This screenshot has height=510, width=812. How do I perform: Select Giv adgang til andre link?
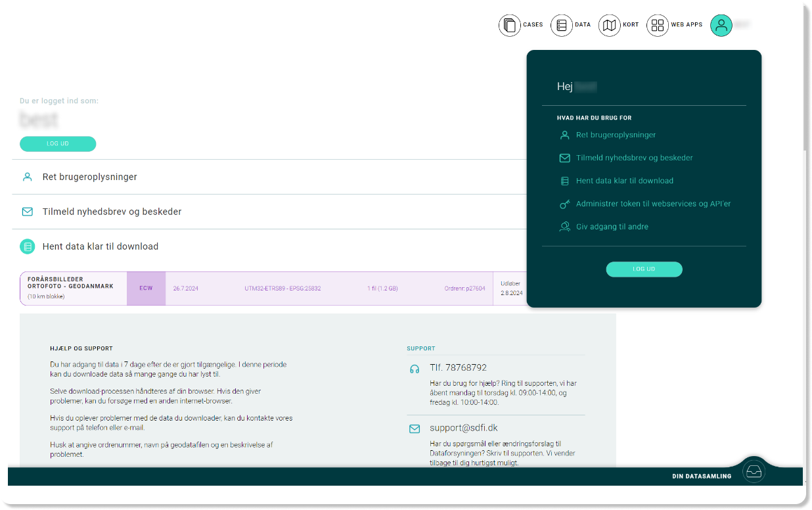point(612,227)
